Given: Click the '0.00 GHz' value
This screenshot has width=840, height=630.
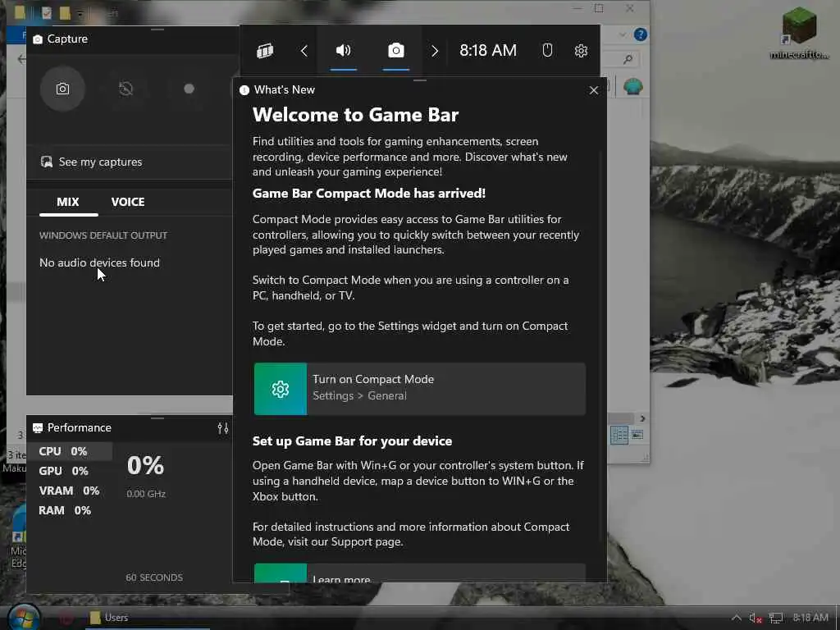Looking at the screenshot, I should coord(146,494).
